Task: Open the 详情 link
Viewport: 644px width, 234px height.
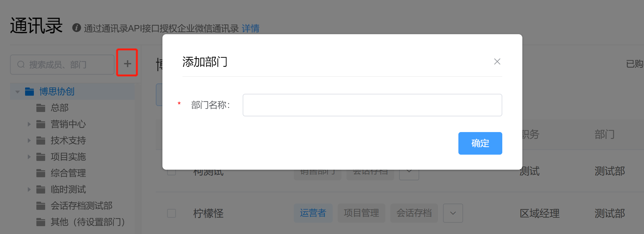Action: click(251, 29)
